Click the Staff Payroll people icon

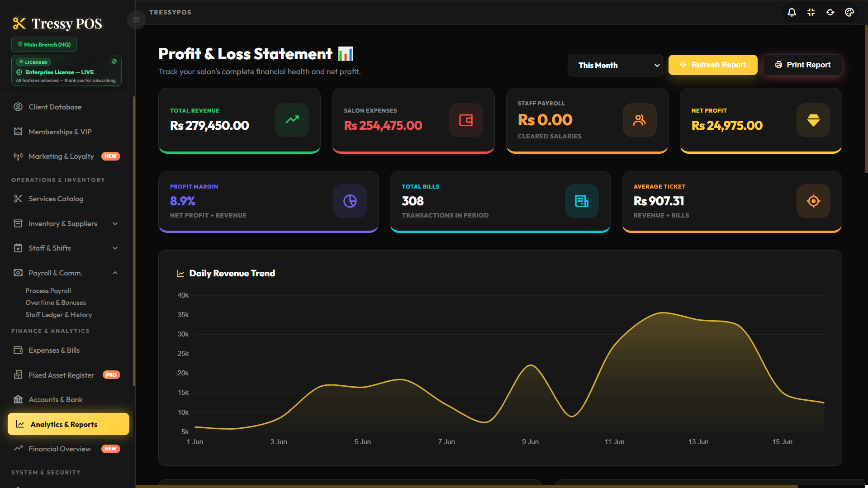coord(640,120)
